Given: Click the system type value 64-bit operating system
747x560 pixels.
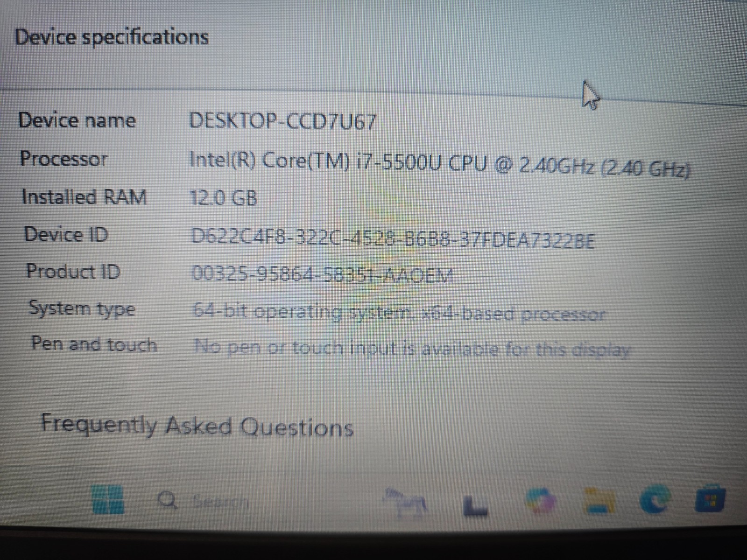Looking at the screenshot, I should [x=399, y=313].
